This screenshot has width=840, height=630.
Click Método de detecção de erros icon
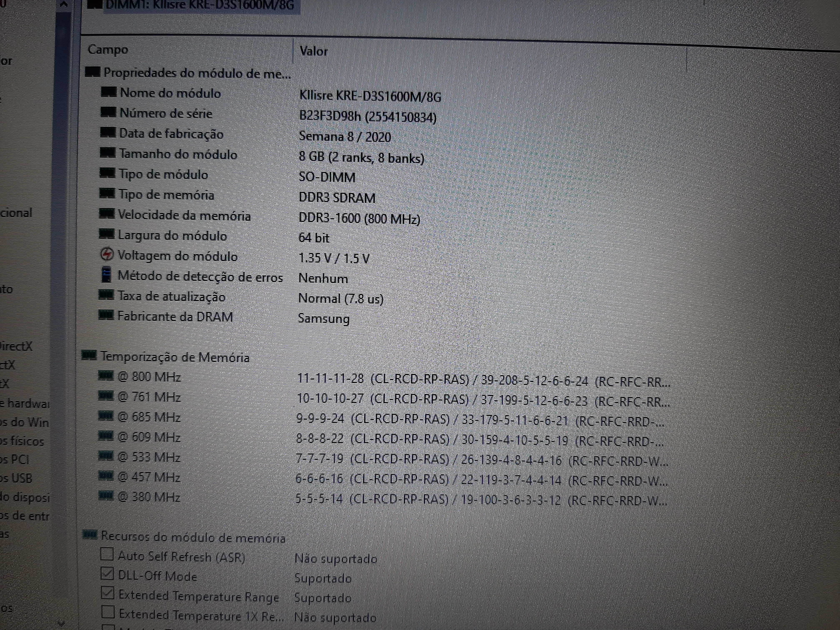[x=106, y=275]
